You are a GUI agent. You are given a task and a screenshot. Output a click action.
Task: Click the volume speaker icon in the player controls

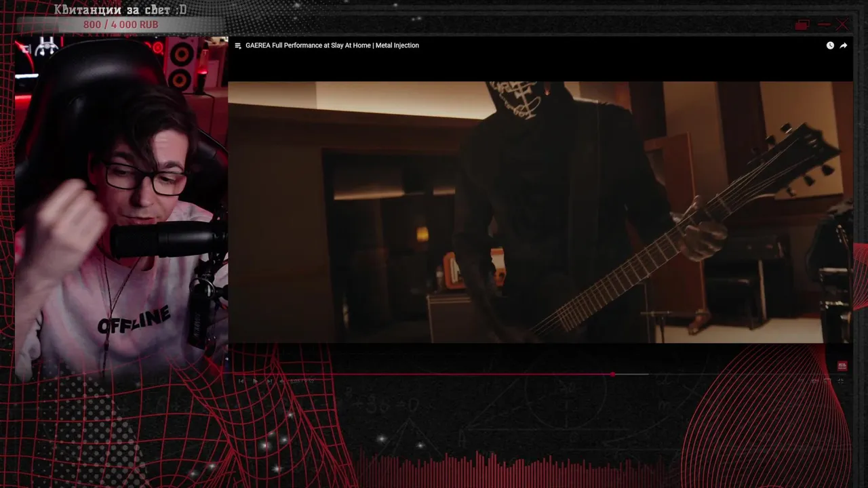point(281,381)
